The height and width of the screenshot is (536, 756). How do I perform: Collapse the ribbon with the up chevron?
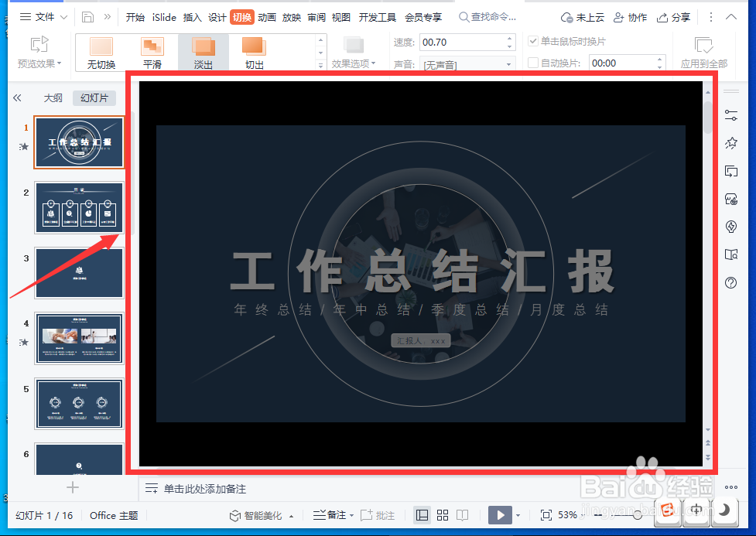pos(731,17)
